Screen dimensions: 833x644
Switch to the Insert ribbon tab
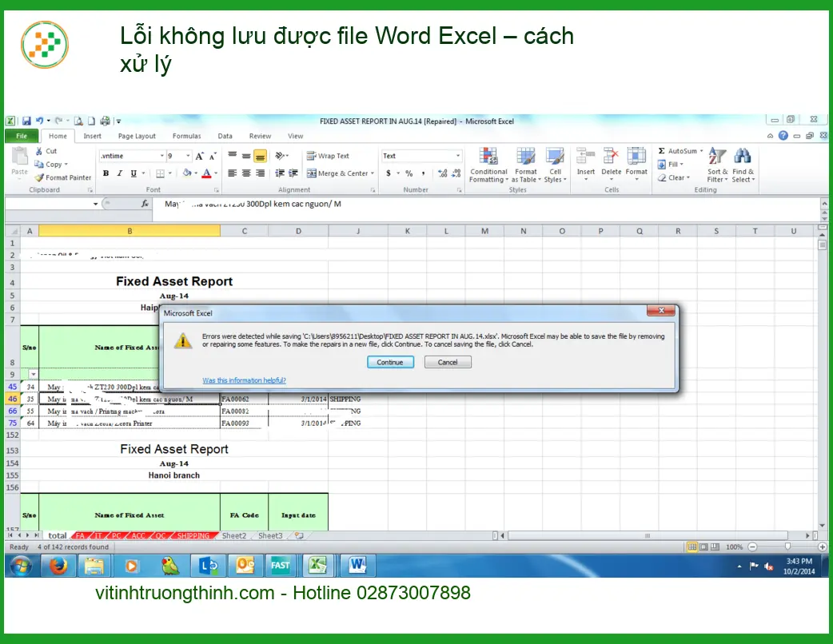92,136
